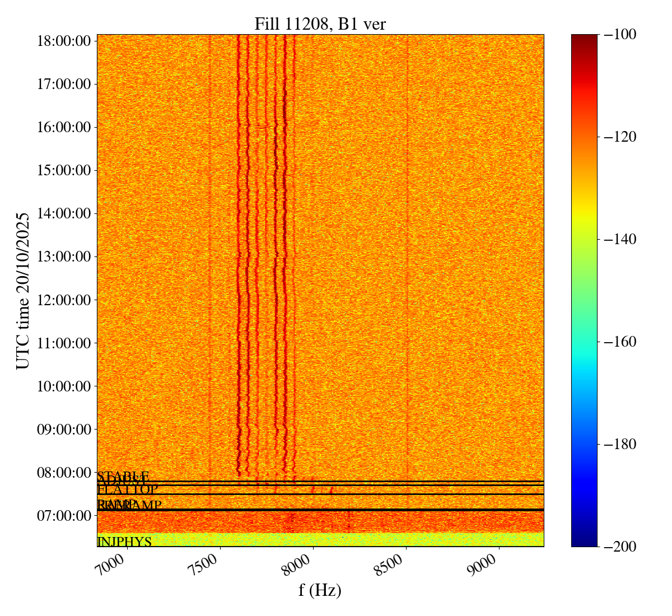Viewport: 672px width, 616px height.
Task: Pick the 07:00:00 time tick label
Action: tap(64, 516)
